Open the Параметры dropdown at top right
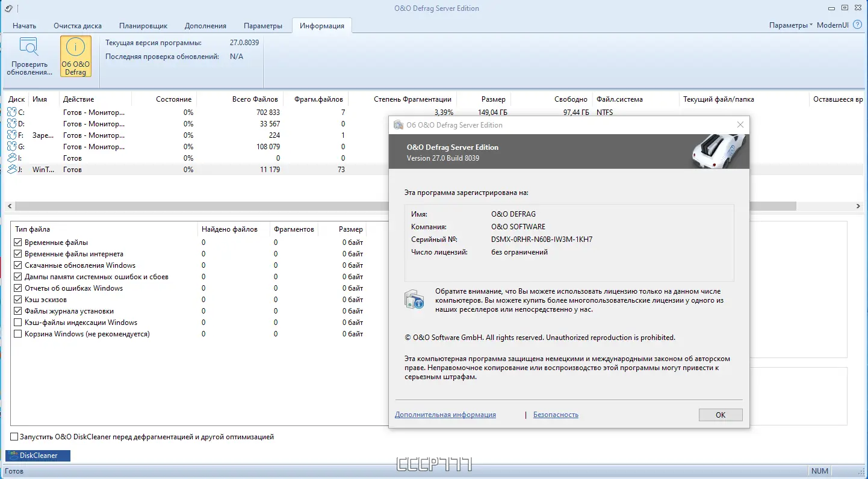868x479 pixels. [x=790, y=25]
